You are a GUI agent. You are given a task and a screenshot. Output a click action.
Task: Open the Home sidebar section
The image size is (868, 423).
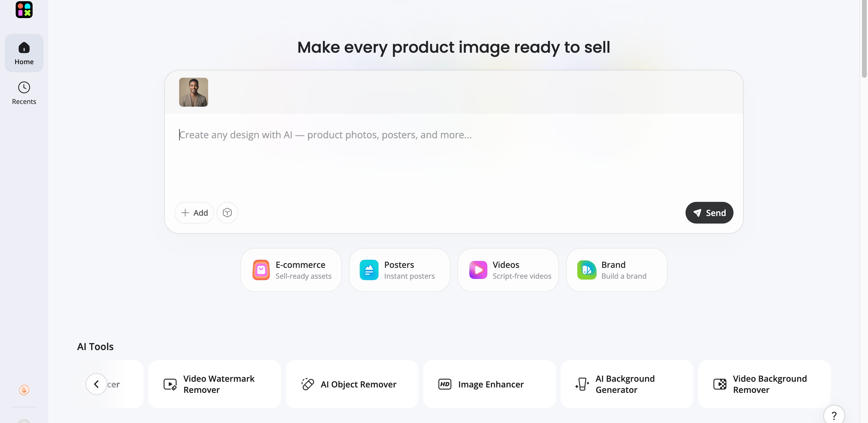pos(24,53)
